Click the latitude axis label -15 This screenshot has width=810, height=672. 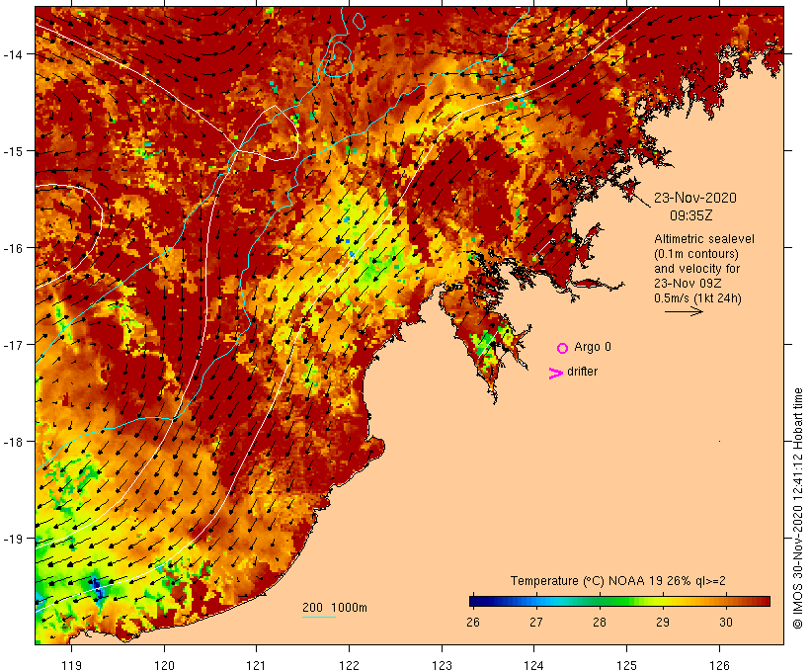[x=13, y=151]
